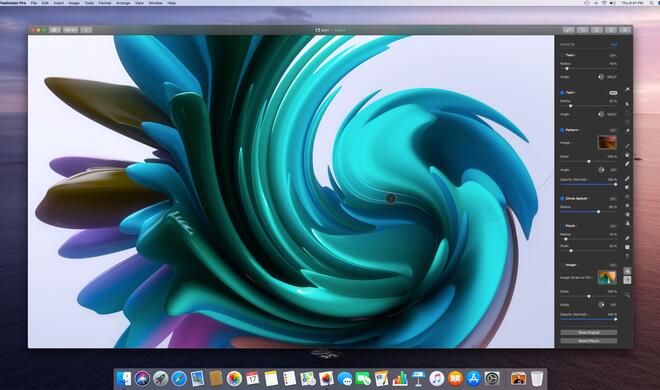The image size is (660, 390).
Task: Click the add (+) button in the title bar
Action: [86, 30]
